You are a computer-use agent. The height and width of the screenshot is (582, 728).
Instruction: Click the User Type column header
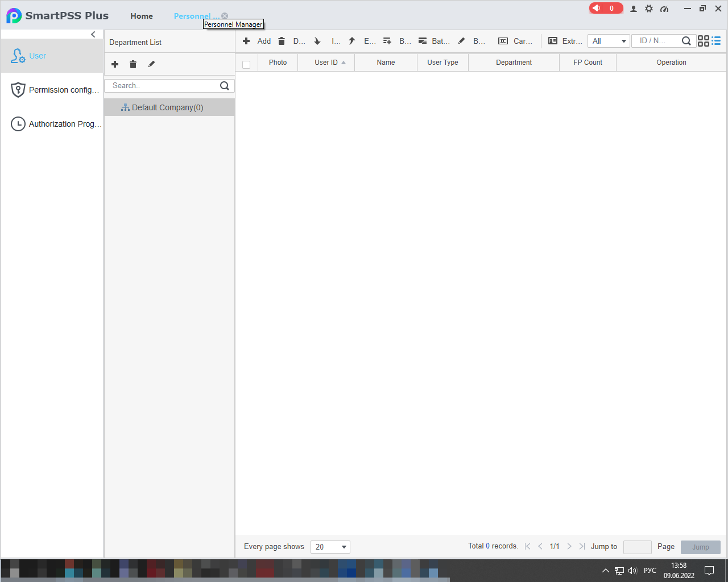442,63
